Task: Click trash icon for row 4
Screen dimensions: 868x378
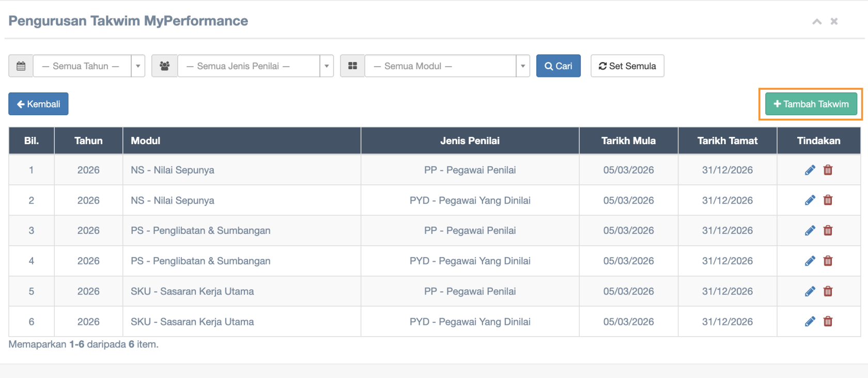Action: tap(828, 261)
